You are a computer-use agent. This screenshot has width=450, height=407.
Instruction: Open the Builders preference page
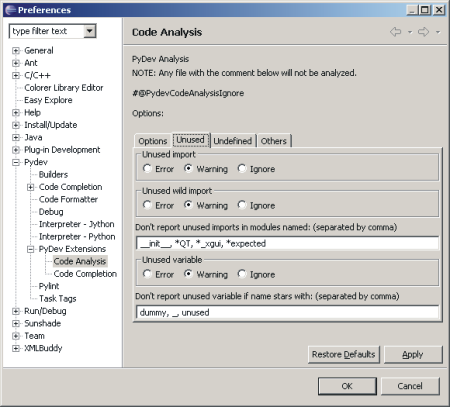[53, 174]
